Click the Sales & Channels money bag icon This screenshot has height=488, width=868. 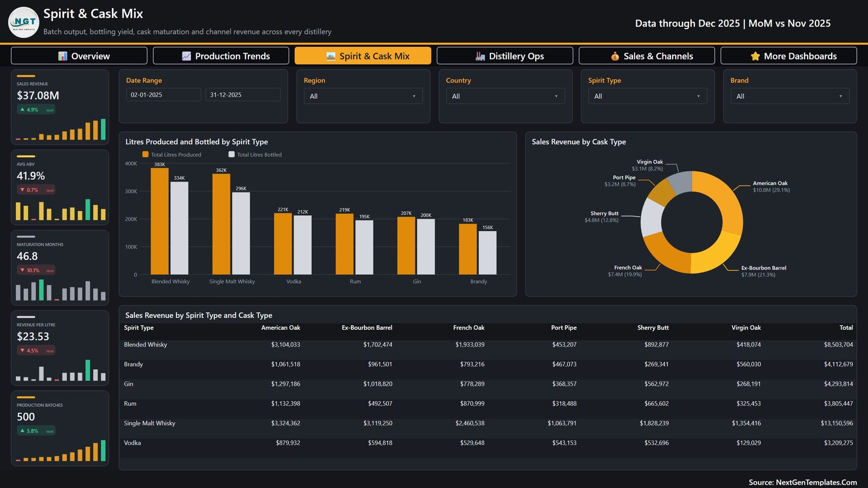[x=615, y=56]
